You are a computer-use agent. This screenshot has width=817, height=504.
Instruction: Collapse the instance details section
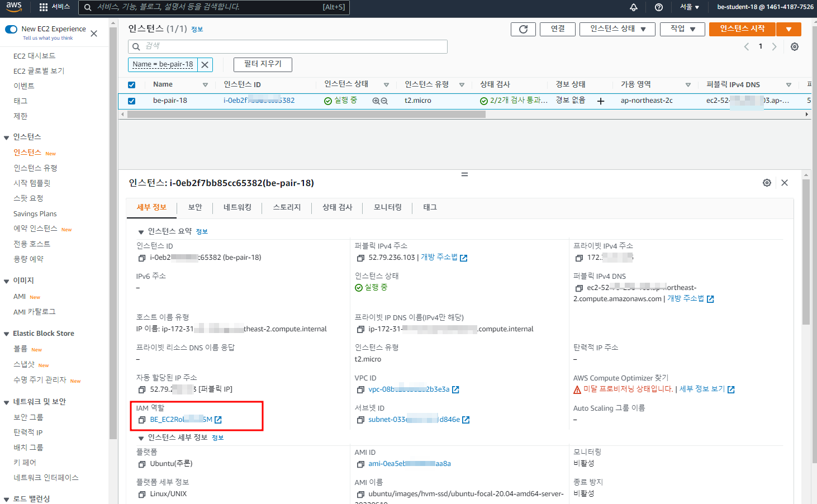click(141, 438)
